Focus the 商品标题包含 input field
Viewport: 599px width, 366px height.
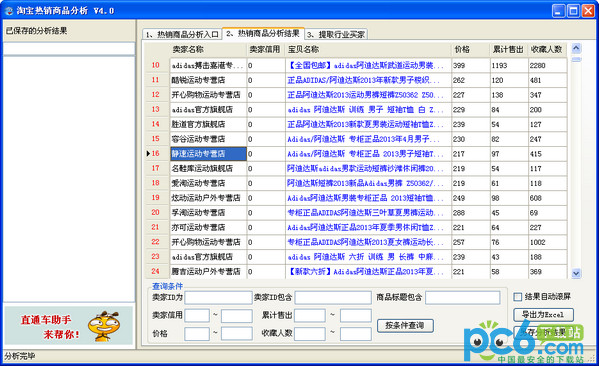click(x=463, y=297)
